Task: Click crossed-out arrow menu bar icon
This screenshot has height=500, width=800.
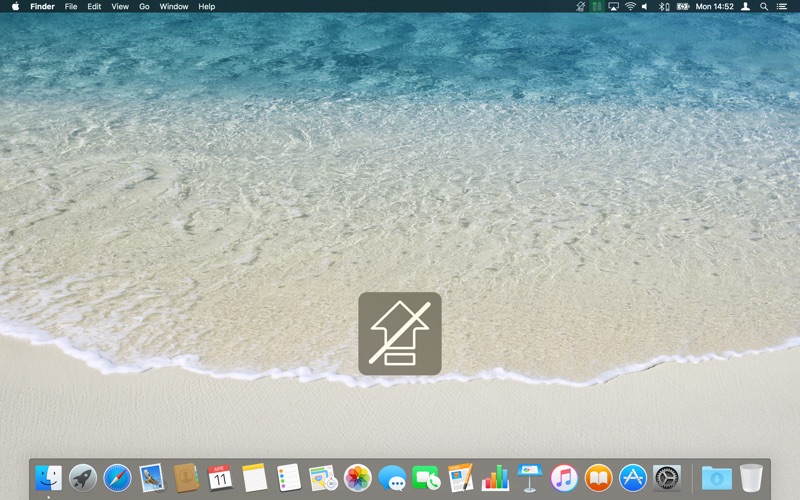Action: click(580, 7)
